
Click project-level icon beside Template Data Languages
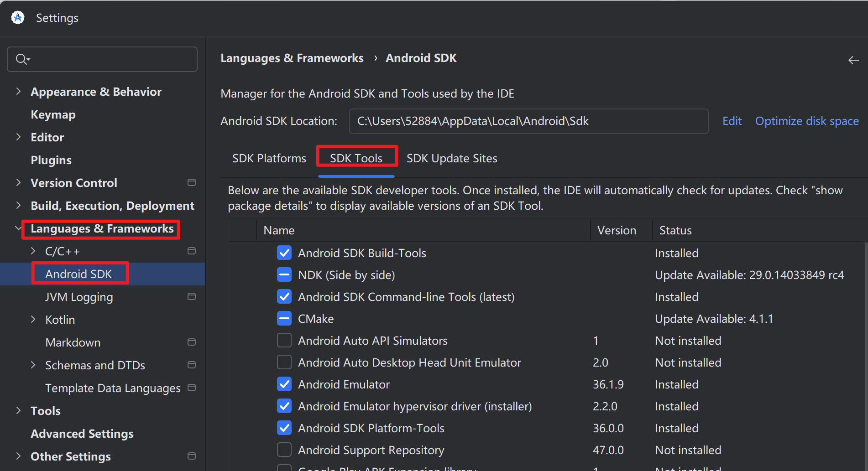click(x=192, y=388)
